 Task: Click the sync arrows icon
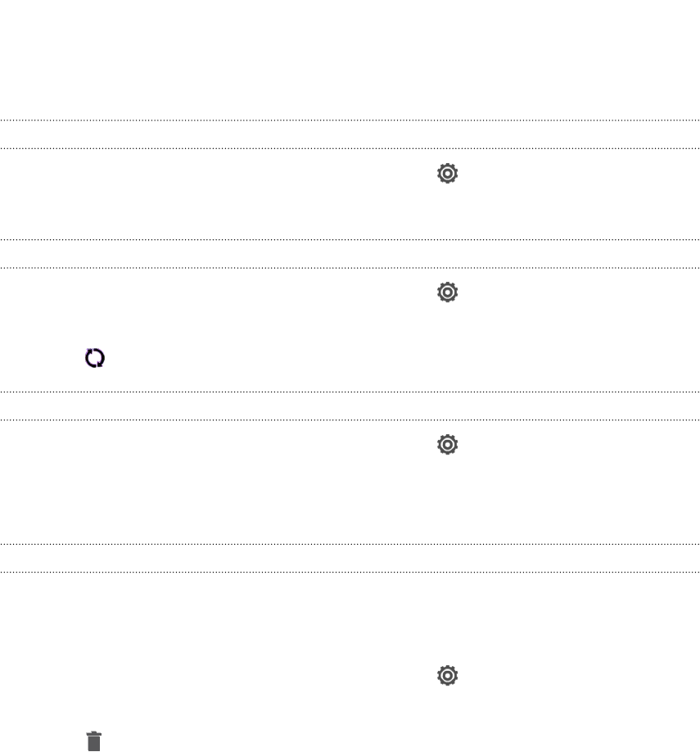[95, 358]
